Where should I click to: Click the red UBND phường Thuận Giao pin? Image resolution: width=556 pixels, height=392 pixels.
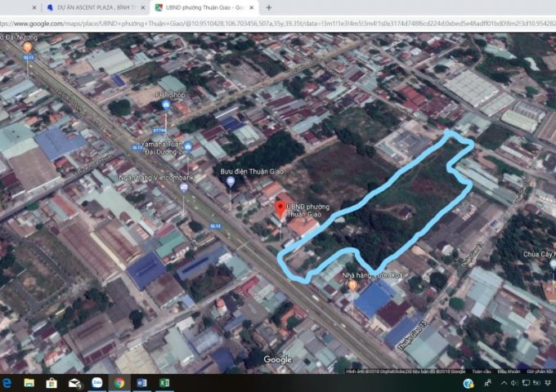click(x=280, y=209)
